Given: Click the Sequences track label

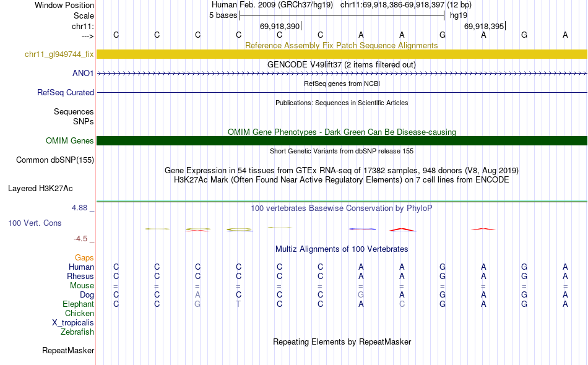Looking at the screenshot, I should 74,112.
